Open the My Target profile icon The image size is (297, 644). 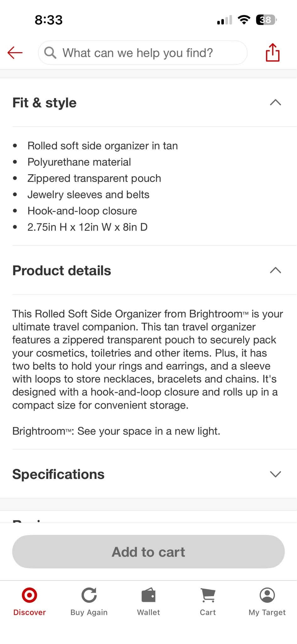(267, 595)
